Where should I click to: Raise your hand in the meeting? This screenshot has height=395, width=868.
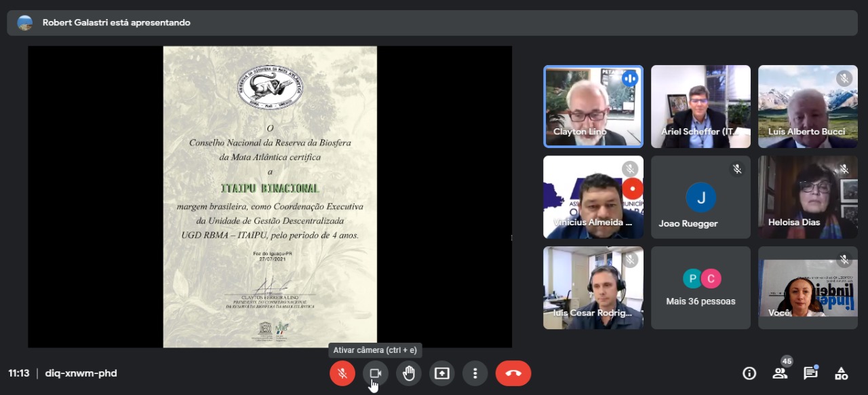coord(408,373)
